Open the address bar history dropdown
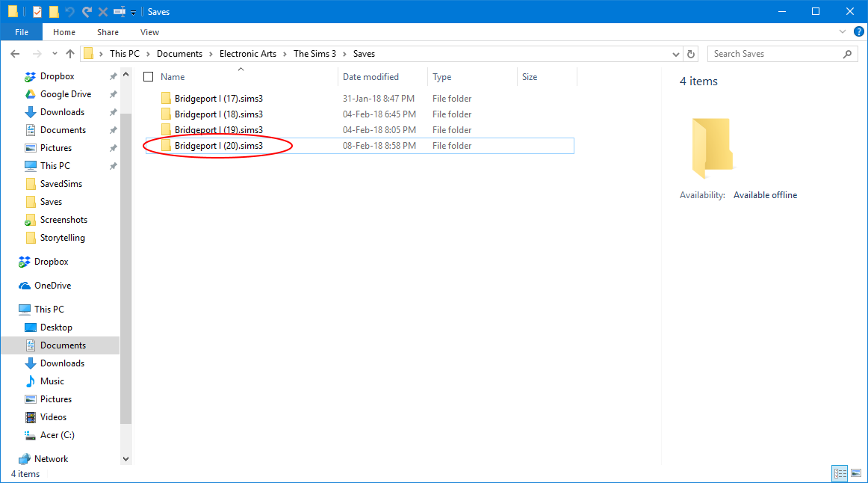 click(675, 54)
